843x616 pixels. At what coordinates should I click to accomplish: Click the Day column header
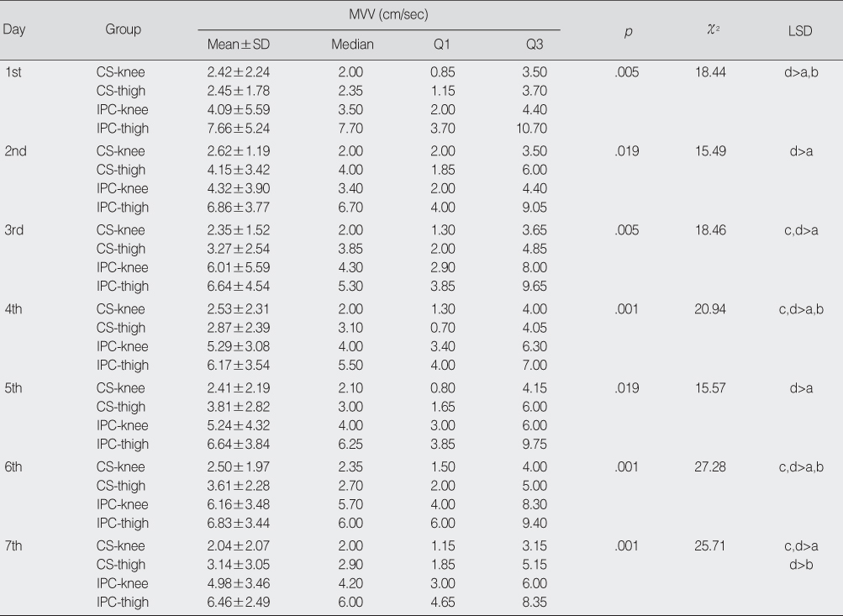(14, 29)
